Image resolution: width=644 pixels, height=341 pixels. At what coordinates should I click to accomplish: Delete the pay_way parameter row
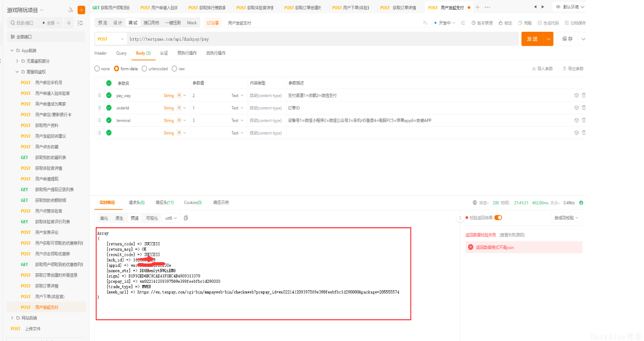coord(584,95)
